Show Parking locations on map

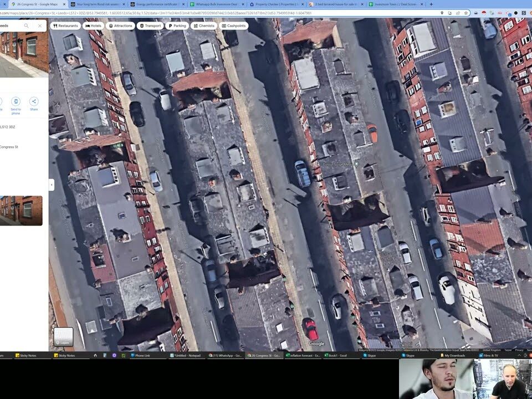point(177,25)
